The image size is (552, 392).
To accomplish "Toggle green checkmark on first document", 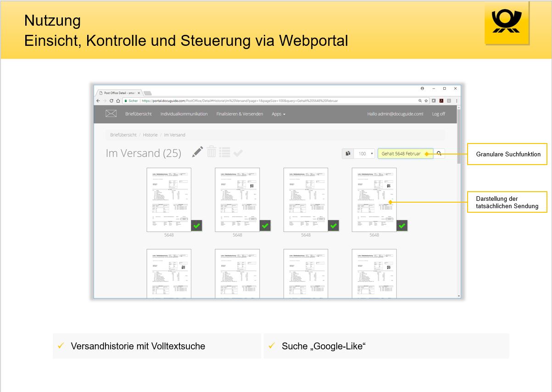I will tap(196, 226).
